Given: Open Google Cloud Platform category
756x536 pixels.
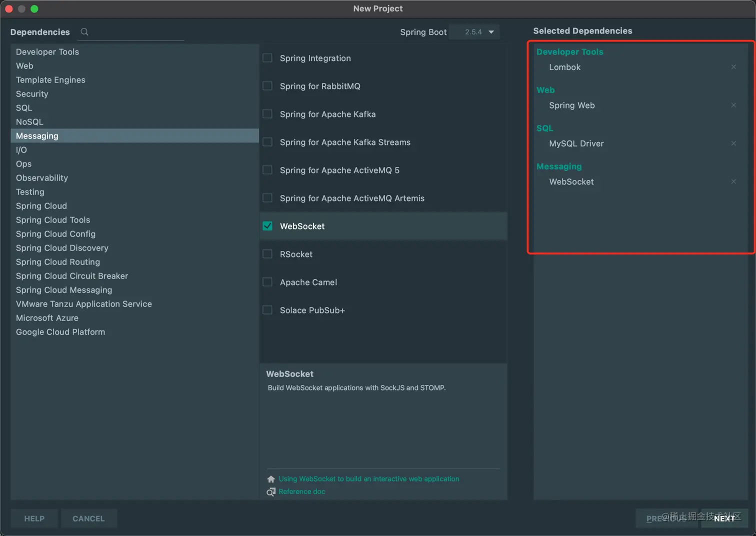Looking at the screenshot, I should click(135, 332).
